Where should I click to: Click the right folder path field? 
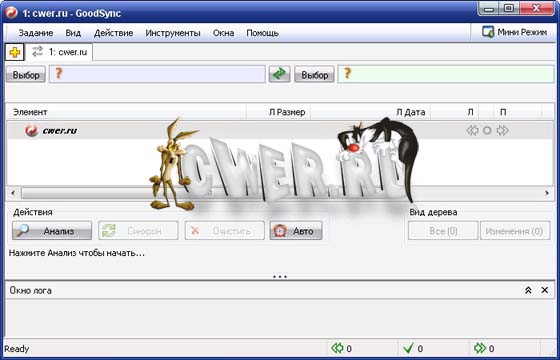pyautogui.click(x=446, y=74)
